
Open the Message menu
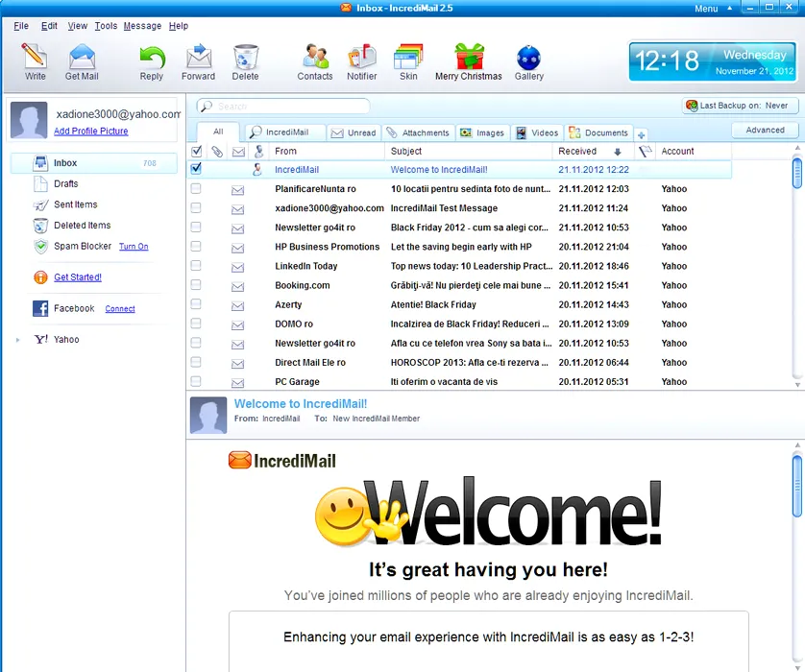tap(142, 26)
